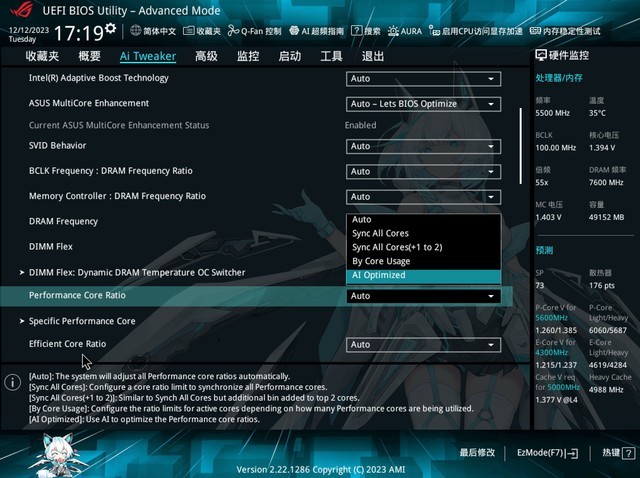Viewport: 640px width, 478px height.
Task: Open the 概要 main tab
Action: [x=89, y=56]
